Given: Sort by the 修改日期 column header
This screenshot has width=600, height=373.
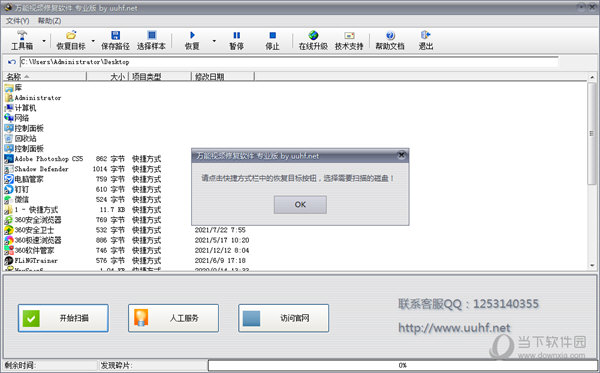Looking at the screenshot, I should pos(223,77).
